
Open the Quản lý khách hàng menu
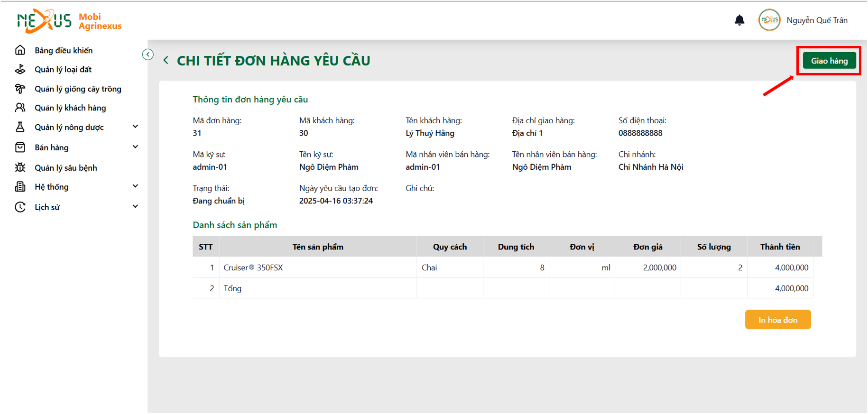(70, 108)
